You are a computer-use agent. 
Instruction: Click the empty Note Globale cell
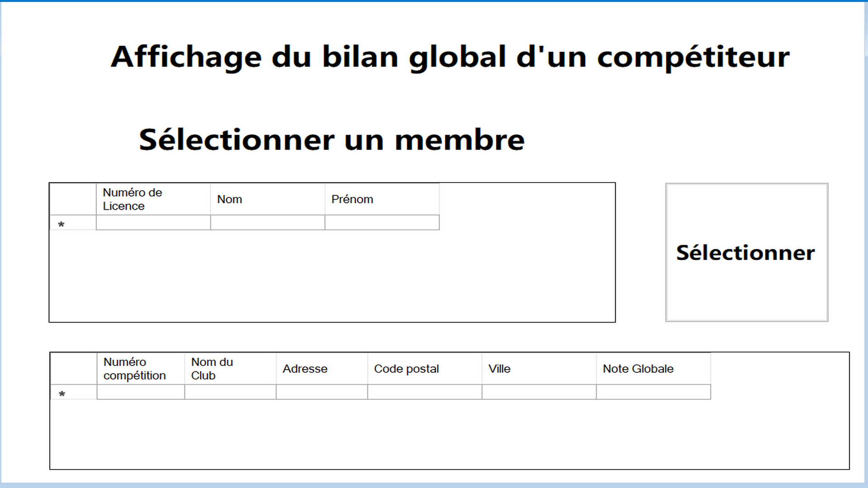[x=653, y=392]
